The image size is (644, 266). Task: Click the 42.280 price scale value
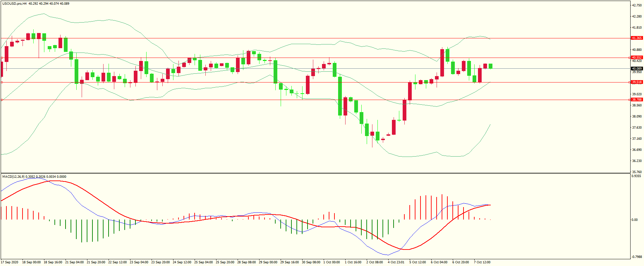point(637,16)
